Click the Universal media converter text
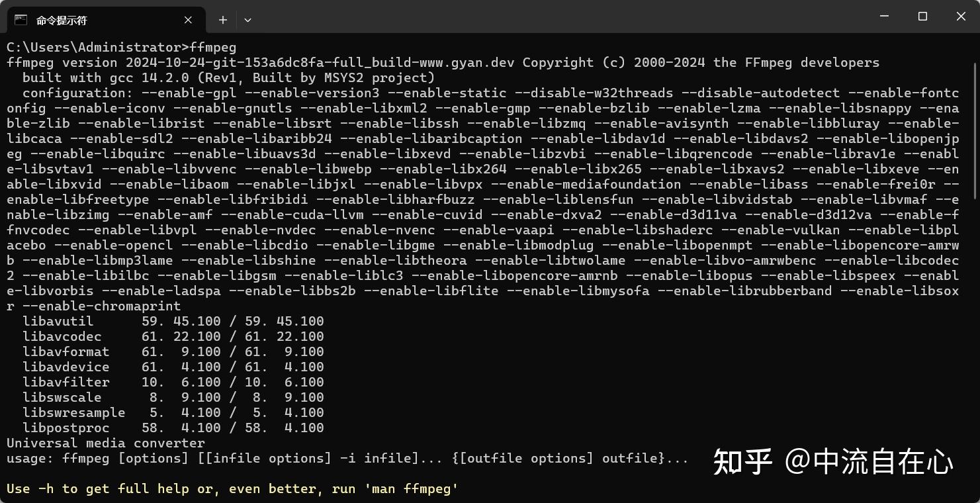This screenshot has height=503, width=980. click(106, 443)
